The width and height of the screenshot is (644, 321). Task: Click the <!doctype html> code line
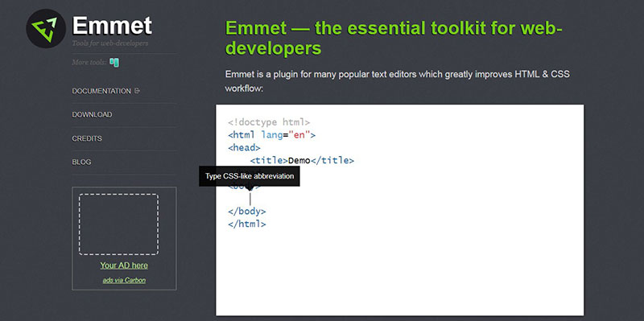pyautogui.click(x=269, y=122)
